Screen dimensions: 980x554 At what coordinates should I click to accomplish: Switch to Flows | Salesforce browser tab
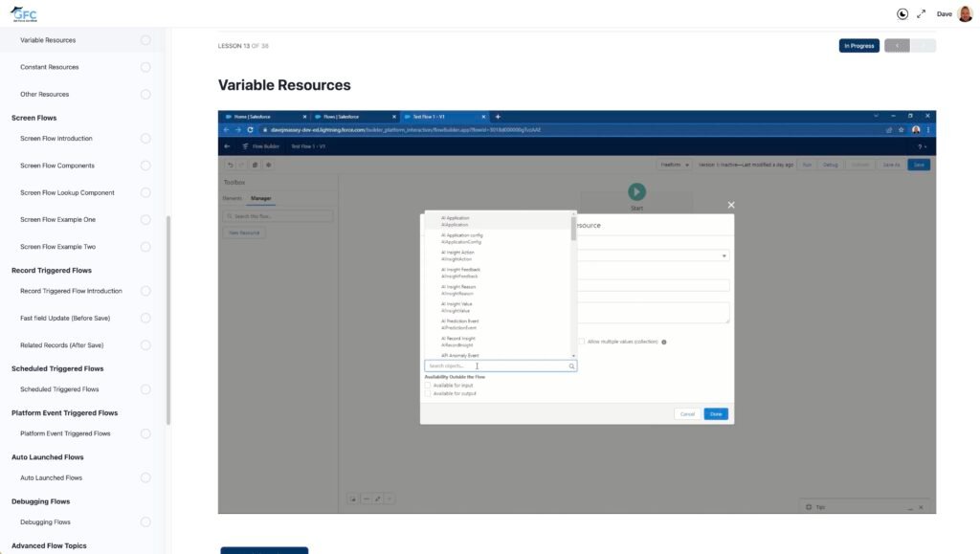pyautogui.click(x=354, y=117)
